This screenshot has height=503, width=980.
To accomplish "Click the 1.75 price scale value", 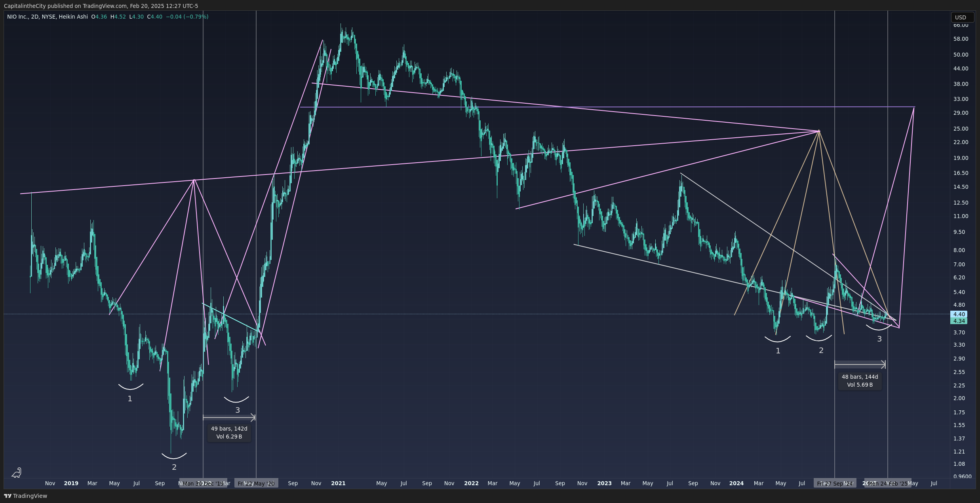I will pyautogui.click(x=959, y=412).
